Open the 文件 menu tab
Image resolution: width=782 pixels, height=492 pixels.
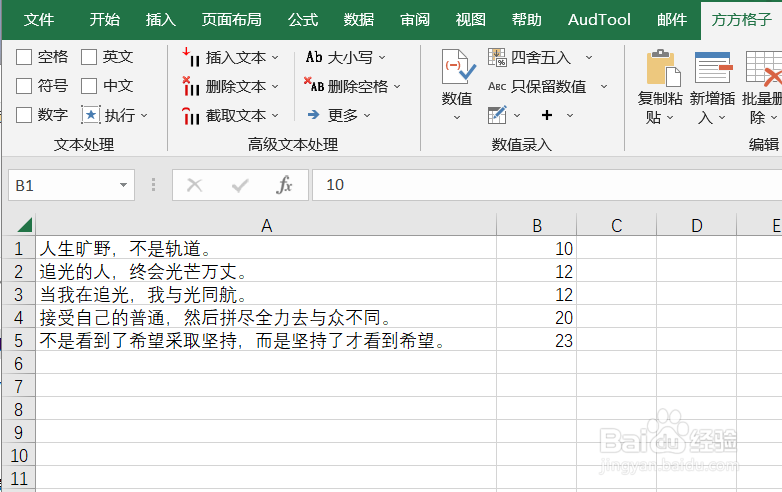click(39, 19)
